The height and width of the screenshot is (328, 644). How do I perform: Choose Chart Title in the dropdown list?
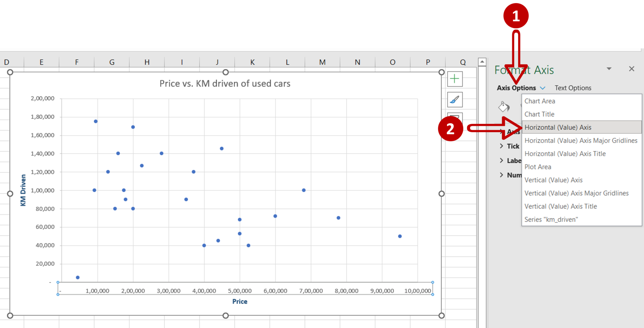point(539,114)
